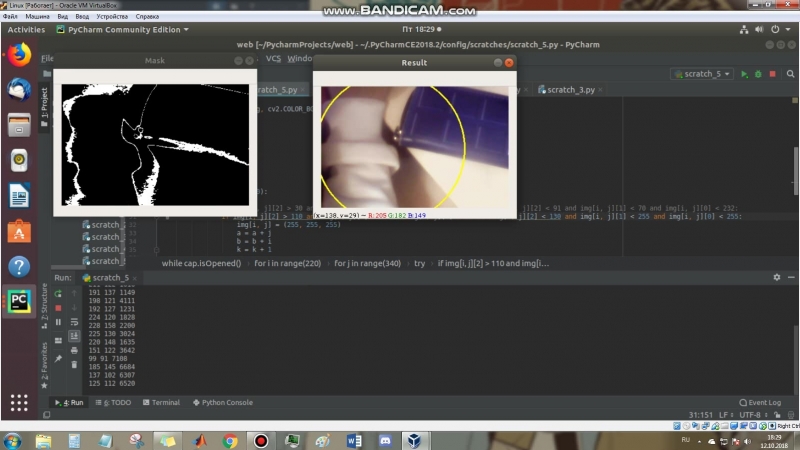
Task: Close the scratch_5 Run tab
Action: point(135,278)
